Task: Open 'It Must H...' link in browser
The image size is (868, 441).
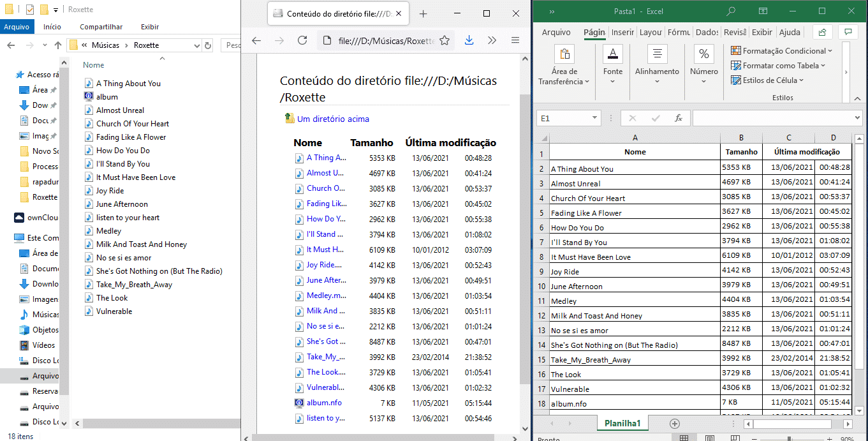Action: click(325, 250)
